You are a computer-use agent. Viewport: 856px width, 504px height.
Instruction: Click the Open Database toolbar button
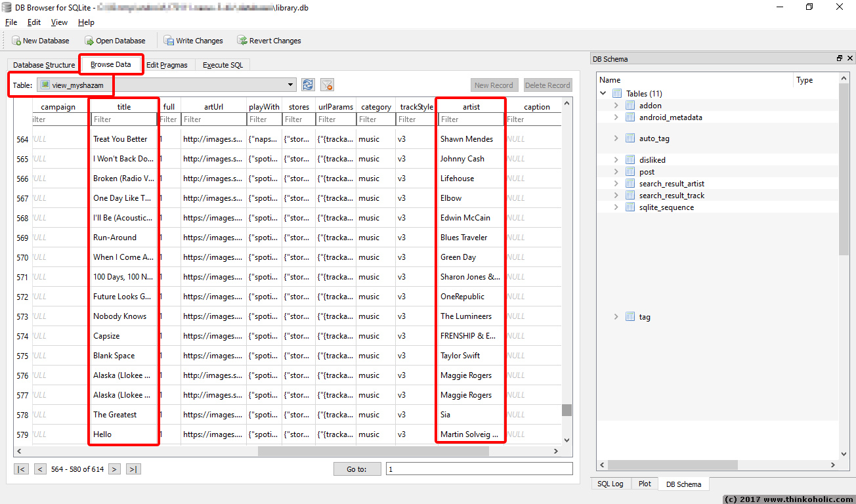point(115,41)
